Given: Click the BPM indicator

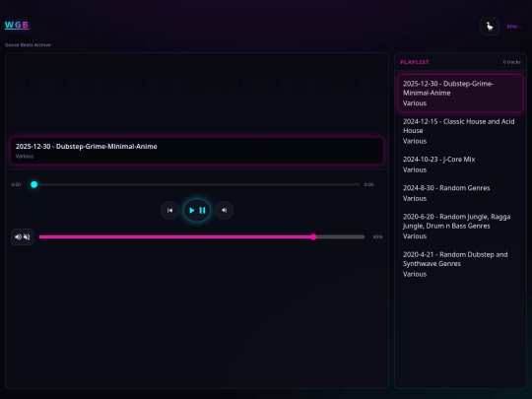Looking at the screenshot, I should [x=514, y=27].
